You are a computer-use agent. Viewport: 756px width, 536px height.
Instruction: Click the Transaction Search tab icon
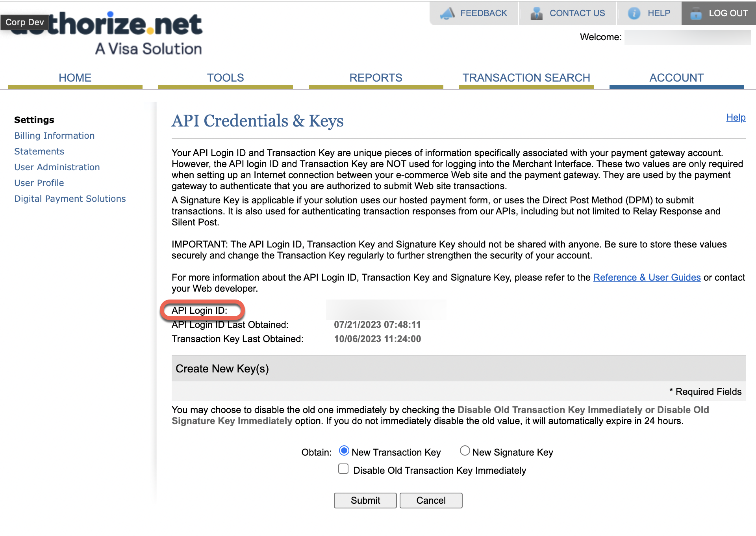coord(526,77)
